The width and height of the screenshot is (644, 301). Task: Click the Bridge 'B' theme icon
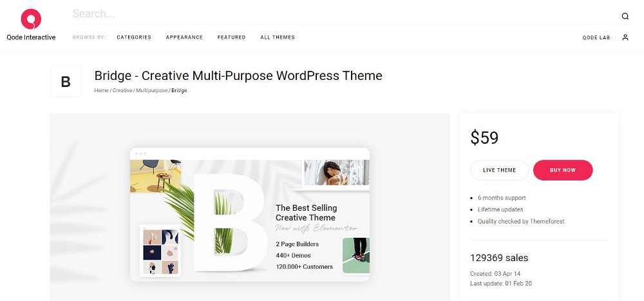click(66, 82)
